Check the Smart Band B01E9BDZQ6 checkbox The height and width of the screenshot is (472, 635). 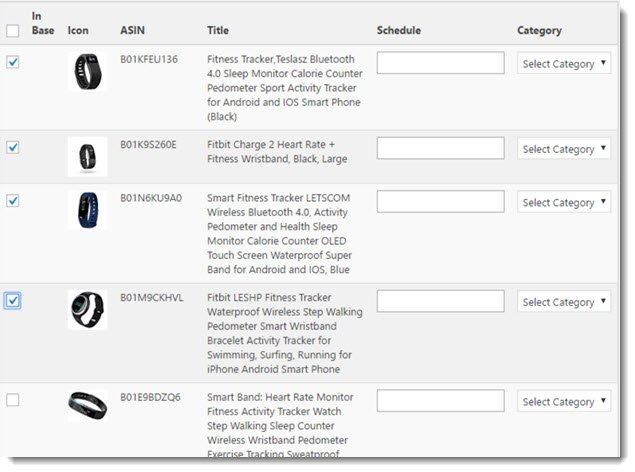(x=13, y=400)
